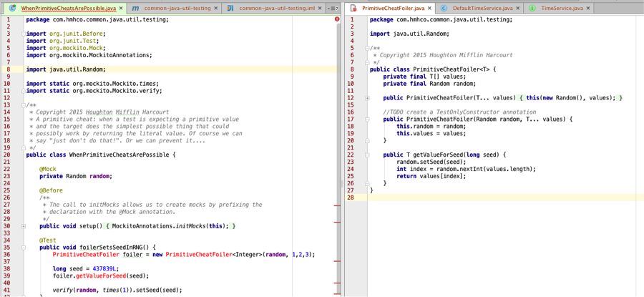This screenshot has width=644, height=297.
Task: Click 'PrimitiveCheatFoiler<Integer>' constructor call on line 36
Action: click(x=215, y=254)
